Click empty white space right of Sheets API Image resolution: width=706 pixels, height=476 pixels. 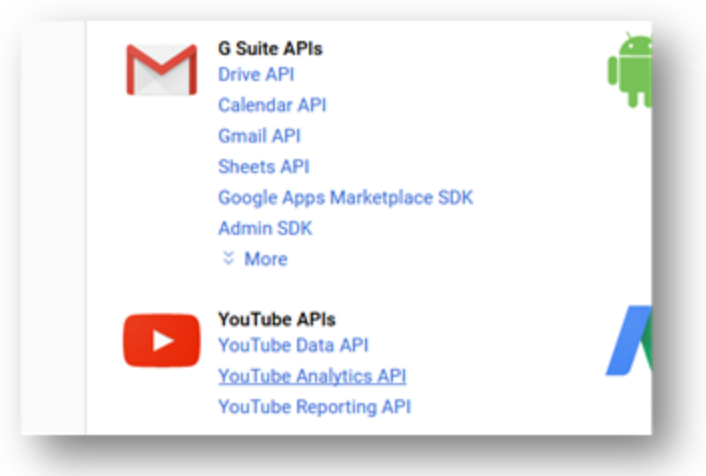[x=450, y=166]
